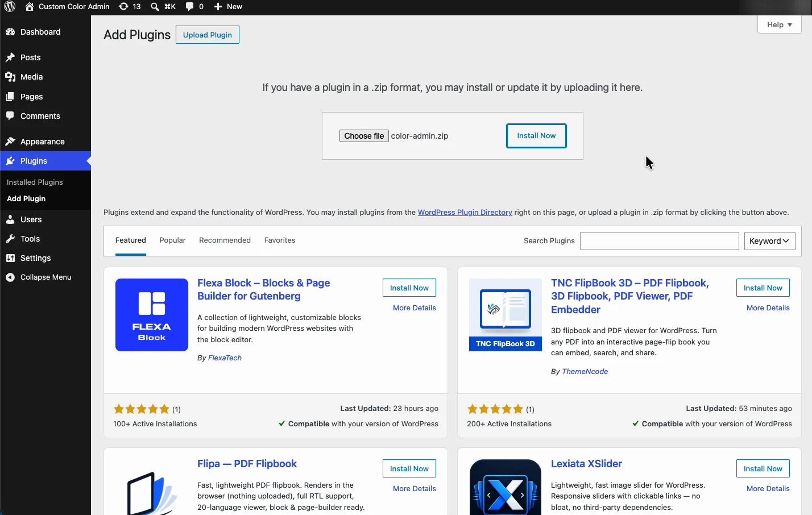Click the Media icon in sidebar
Image resolution: width=812 pixels, height=515 pixels.
point(10,77)
